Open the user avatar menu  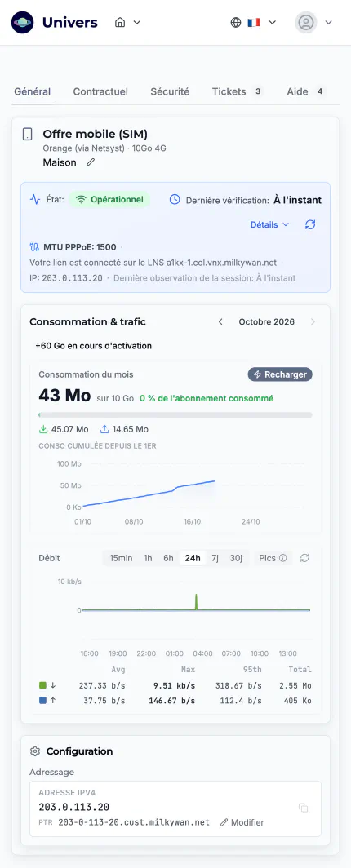click(306, 22)
